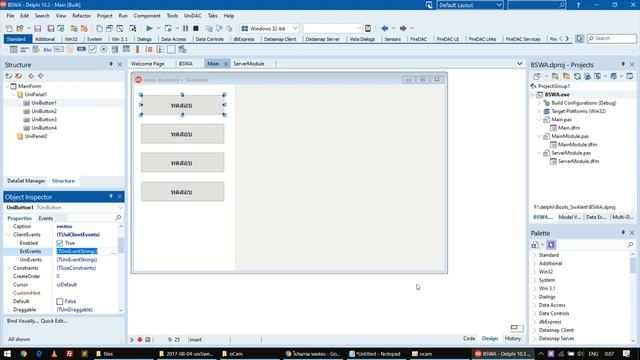Collapse the Main.pas node in Projects
This screenshot has height=360, width=640.
coord(539,120)
